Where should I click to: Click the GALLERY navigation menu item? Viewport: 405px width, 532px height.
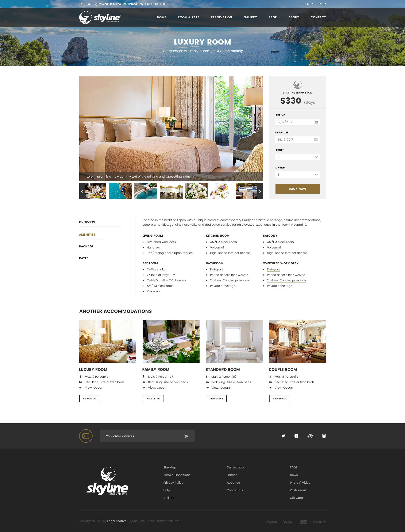point(250,17)
